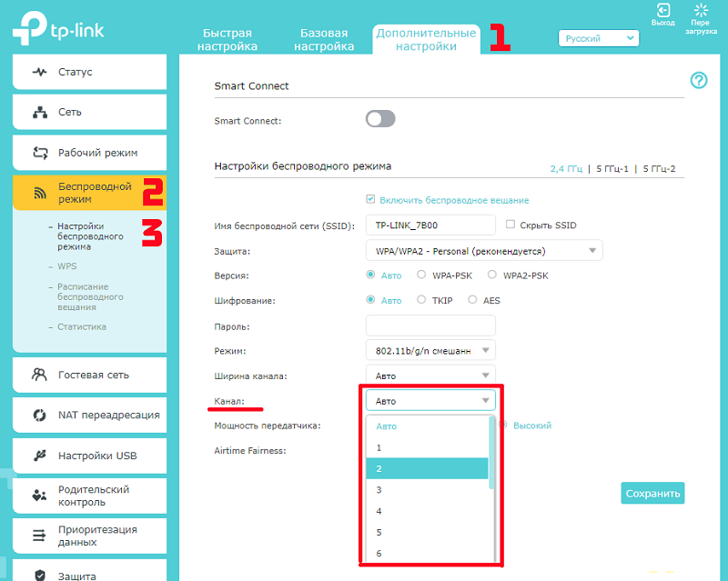This screenshot has height=581, width=728.
Task: Uncheck 'Включить беспроводное вещание' checkbox
Action: pyautogui.click(x=370, y=199)
